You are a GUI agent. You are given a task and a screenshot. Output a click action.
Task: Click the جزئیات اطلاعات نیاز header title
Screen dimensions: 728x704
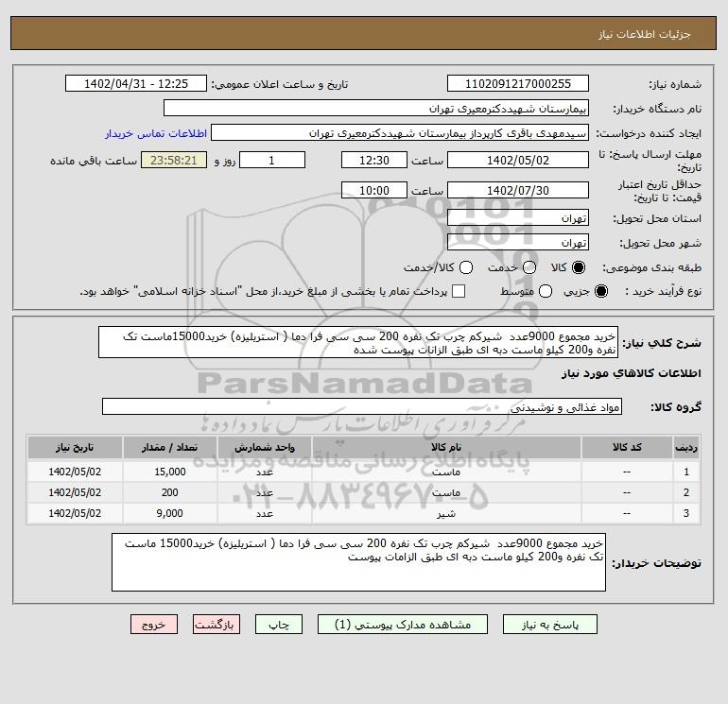tap(645, 34)
